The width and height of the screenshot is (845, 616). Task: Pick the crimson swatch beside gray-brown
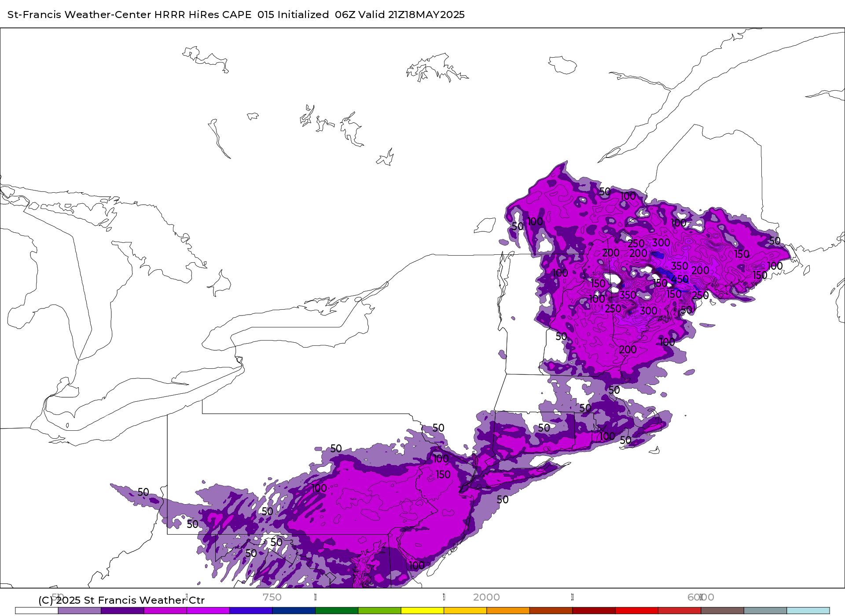click(x=680, y=611)
